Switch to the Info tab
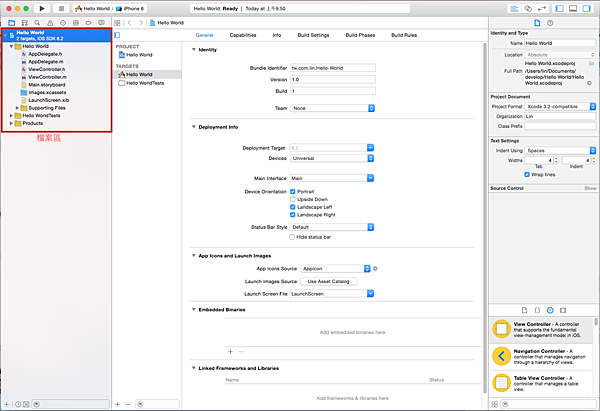The height and width of the screenshot is (411, 600). tap(277, 35)
